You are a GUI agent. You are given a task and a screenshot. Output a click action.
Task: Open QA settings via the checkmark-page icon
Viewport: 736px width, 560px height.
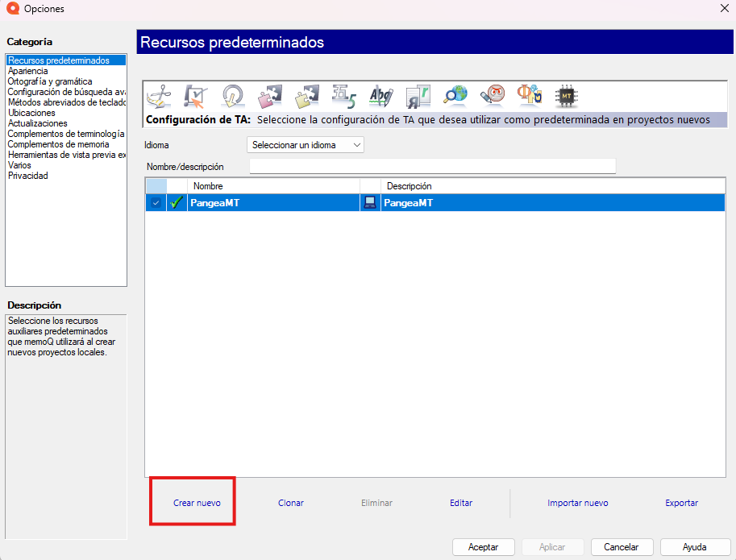[195, 96]
